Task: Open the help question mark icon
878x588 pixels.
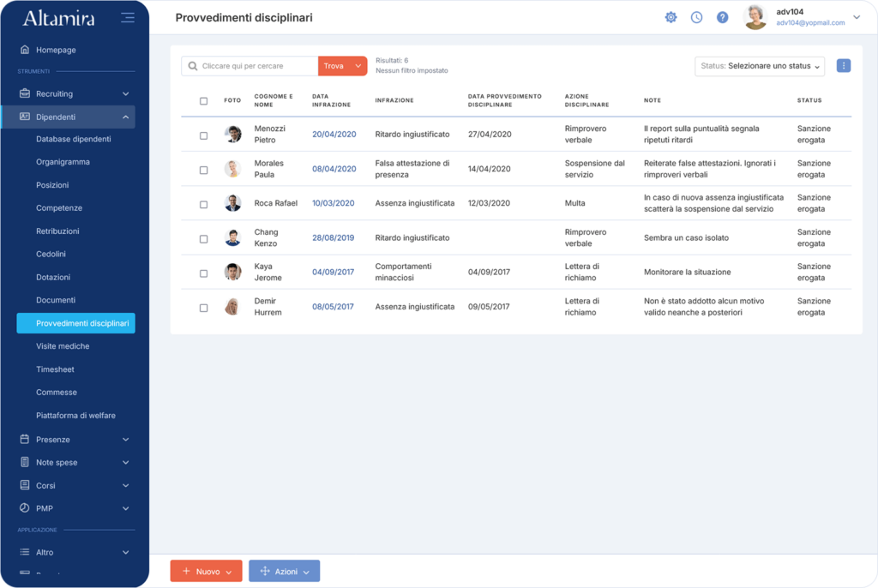Action: point(722,17)
